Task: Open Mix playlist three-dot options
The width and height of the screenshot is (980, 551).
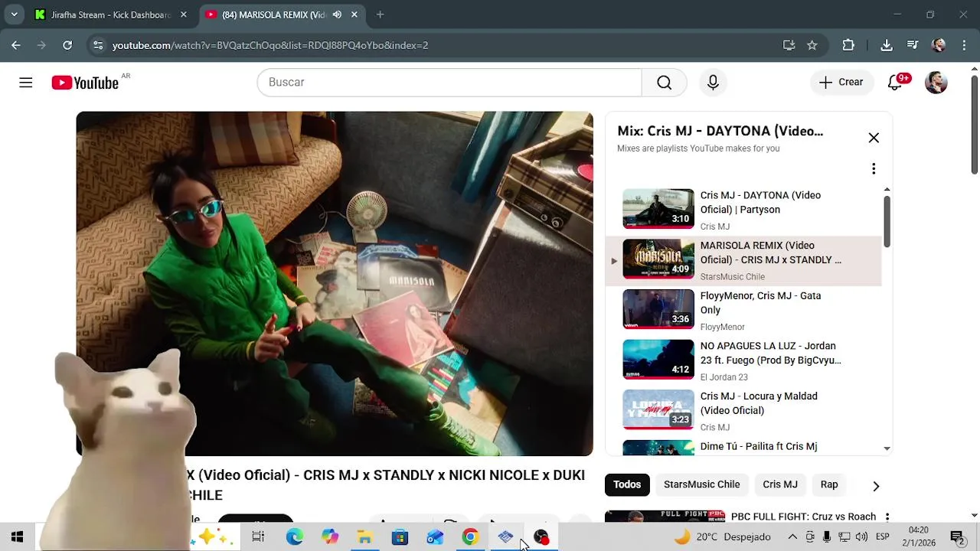Action: coord(874,168)
